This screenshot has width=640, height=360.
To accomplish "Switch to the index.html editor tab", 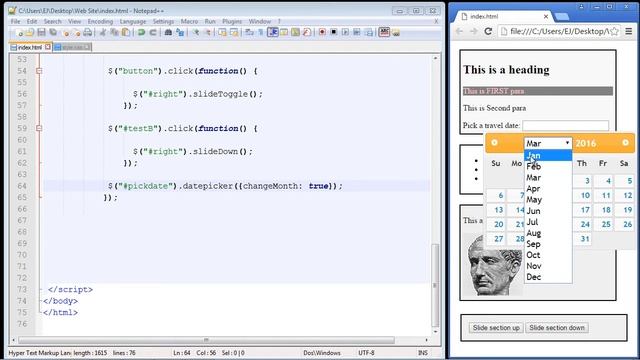I will [x=30, y=47].
